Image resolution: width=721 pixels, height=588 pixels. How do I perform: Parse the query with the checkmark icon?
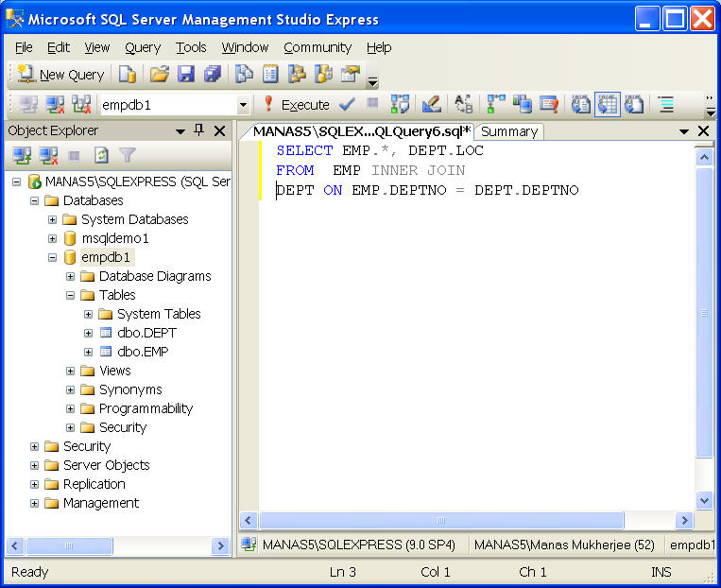pyautogui.click(x=347, y=105)
